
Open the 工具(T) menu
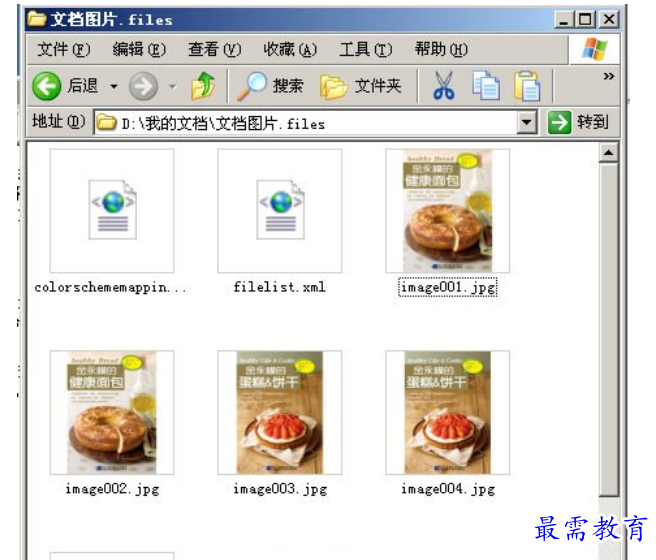tap(366, 49)
